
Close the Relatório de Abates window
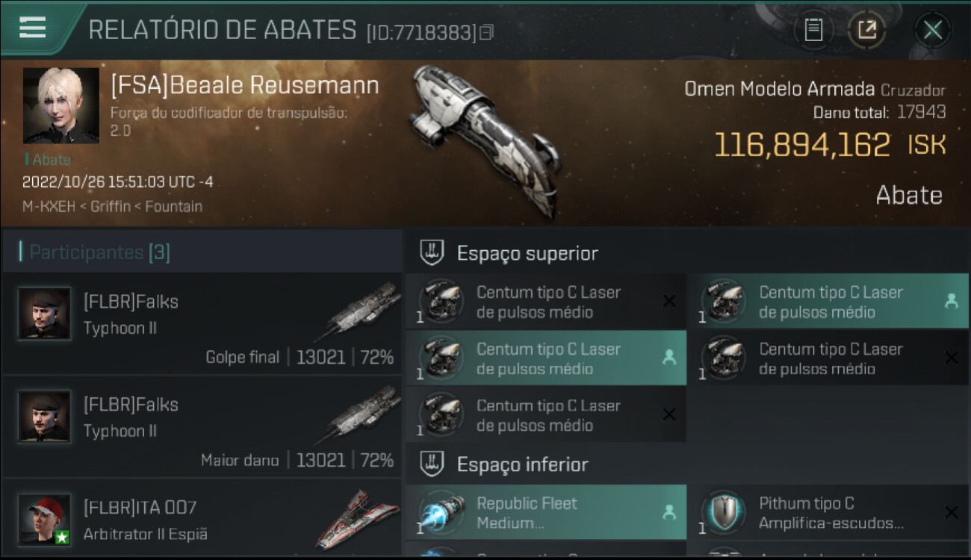pos(933,30)
